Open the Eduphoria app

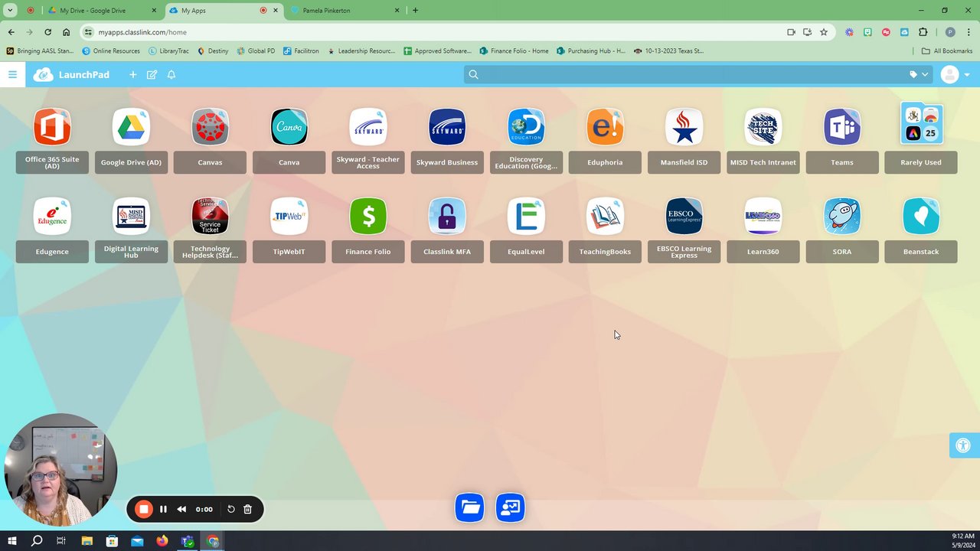[x=605, y=127]
